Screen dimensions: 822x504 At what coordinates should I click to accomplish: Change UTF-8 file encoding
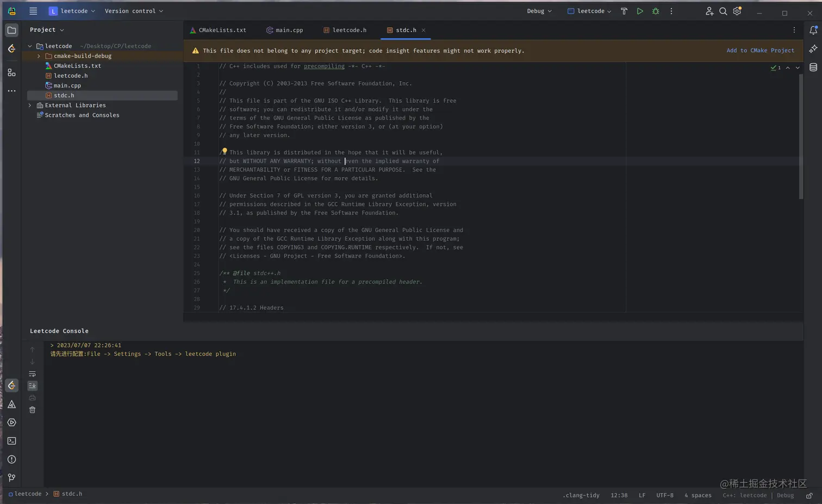pos(665,495)
